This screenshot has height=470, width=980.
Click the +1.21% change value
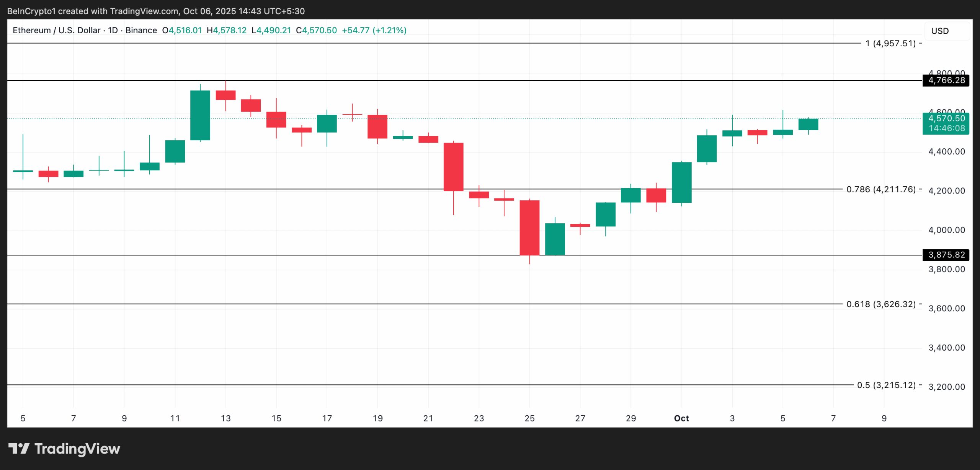(389, 30)
